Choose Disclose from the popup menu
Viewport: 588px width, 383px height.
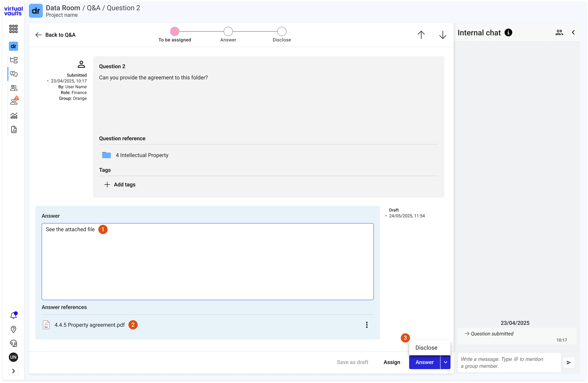[x=430, y=348]
